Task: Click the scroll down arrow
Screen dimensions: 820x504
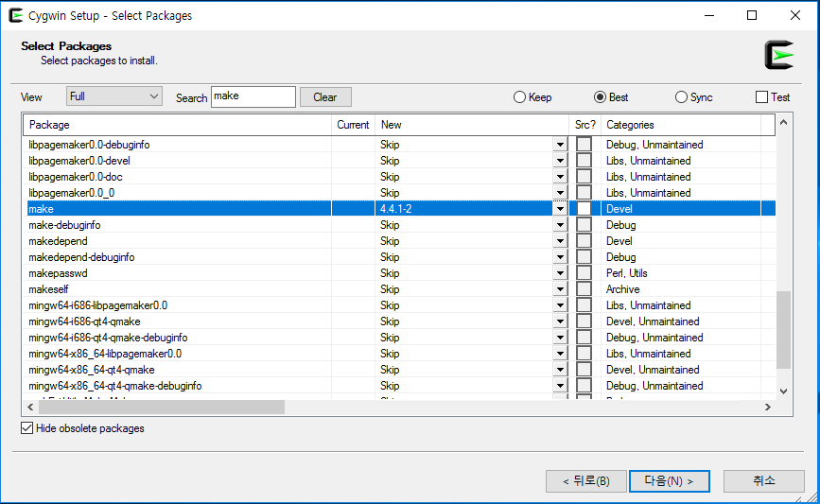Action: click(x=783, y=391)
